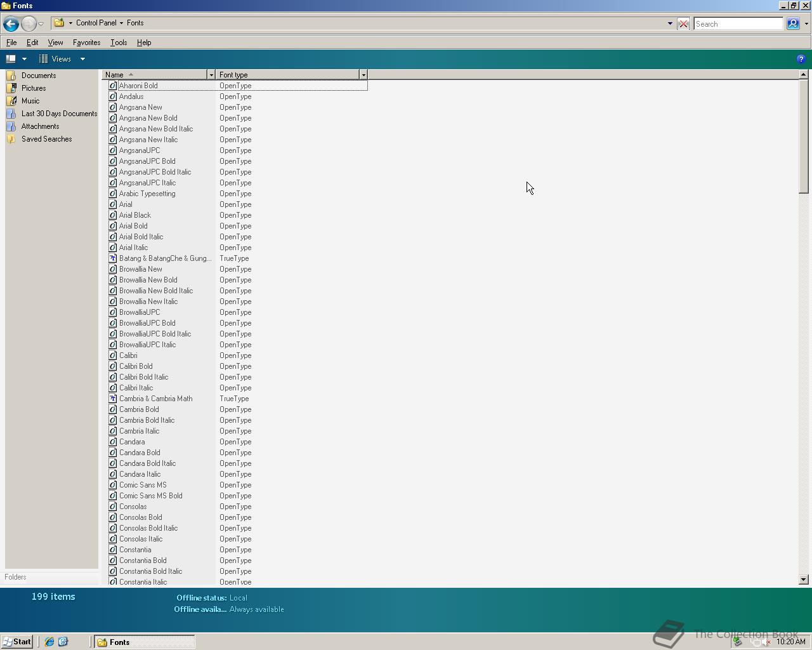Open search options dropdown arrow
The width and height of the screenshot is (812, 650).
pos(806,24)
